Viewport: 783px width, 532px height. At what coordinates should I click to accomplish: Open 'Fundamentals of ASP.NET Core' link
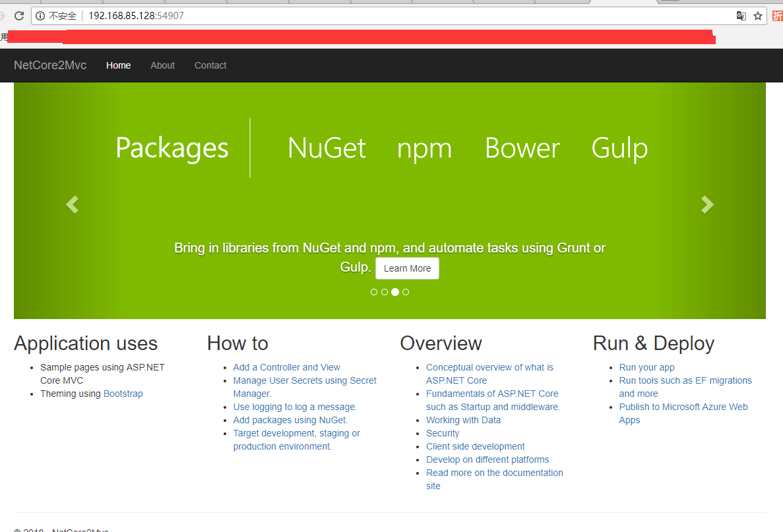pyautogui.click(x=492, y=394)
